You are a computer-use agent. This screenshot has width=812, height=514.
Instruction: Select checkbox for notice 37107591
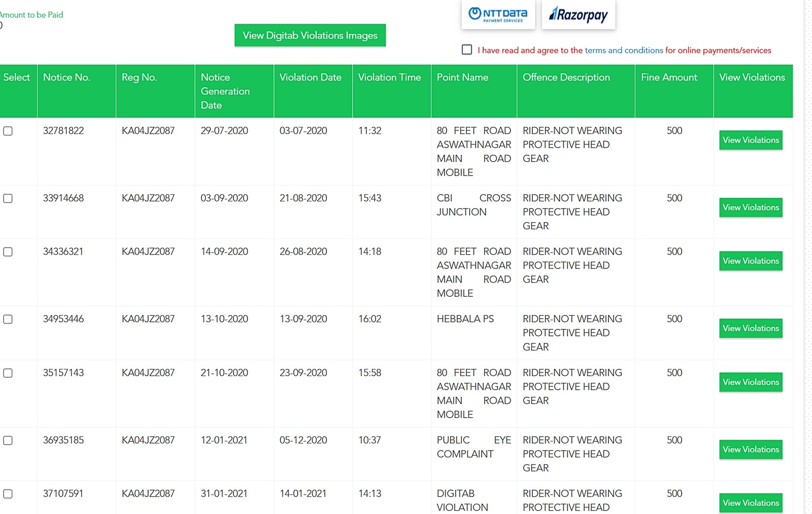point(8,494)
